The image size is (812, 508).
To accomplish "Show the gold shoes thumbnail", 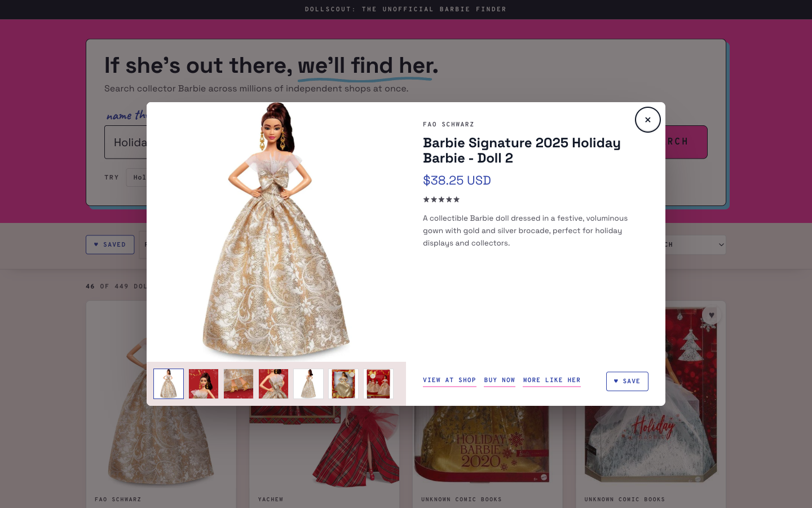I will click(239, 384).
